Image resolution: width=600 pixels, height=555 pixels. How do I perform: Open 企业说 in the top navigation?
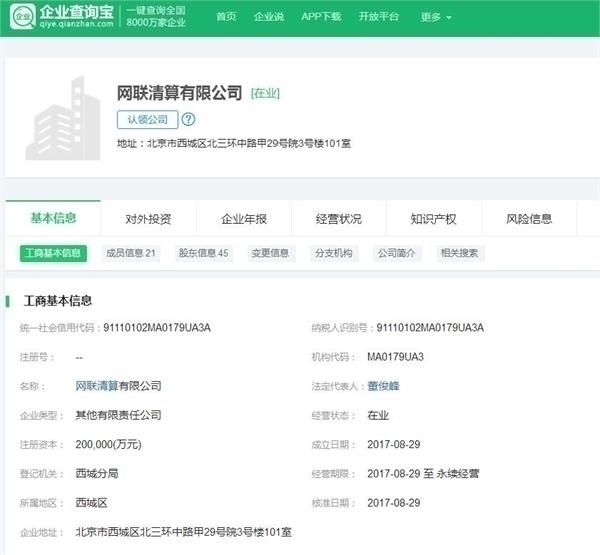click(x=269, y=16)
